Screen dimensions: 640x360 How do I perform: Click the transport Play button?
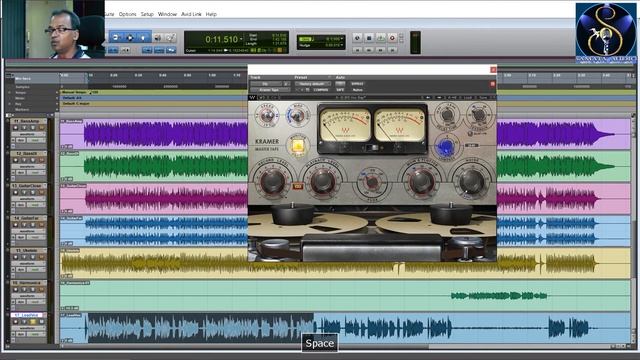380,38
